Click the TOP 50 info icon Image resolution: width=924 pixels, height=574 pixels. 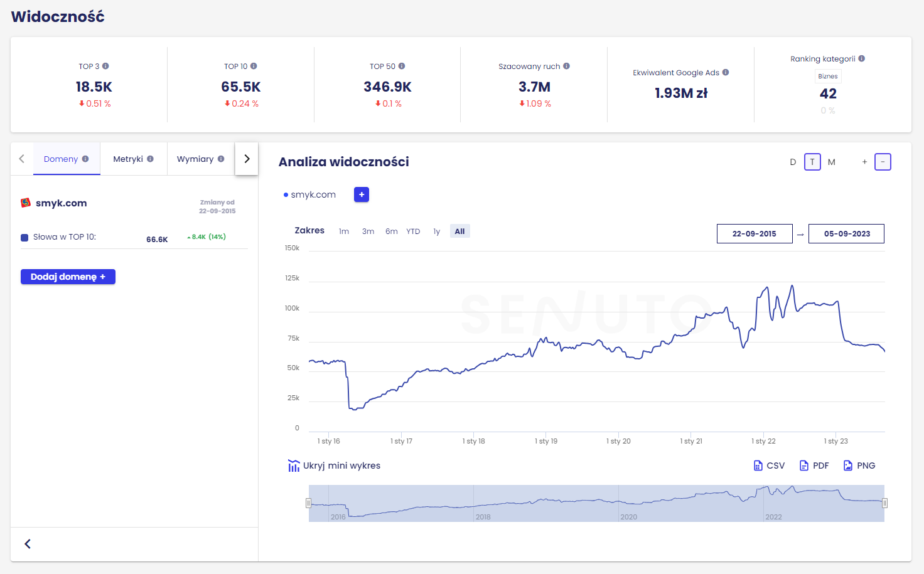click(x=402, y=66)
